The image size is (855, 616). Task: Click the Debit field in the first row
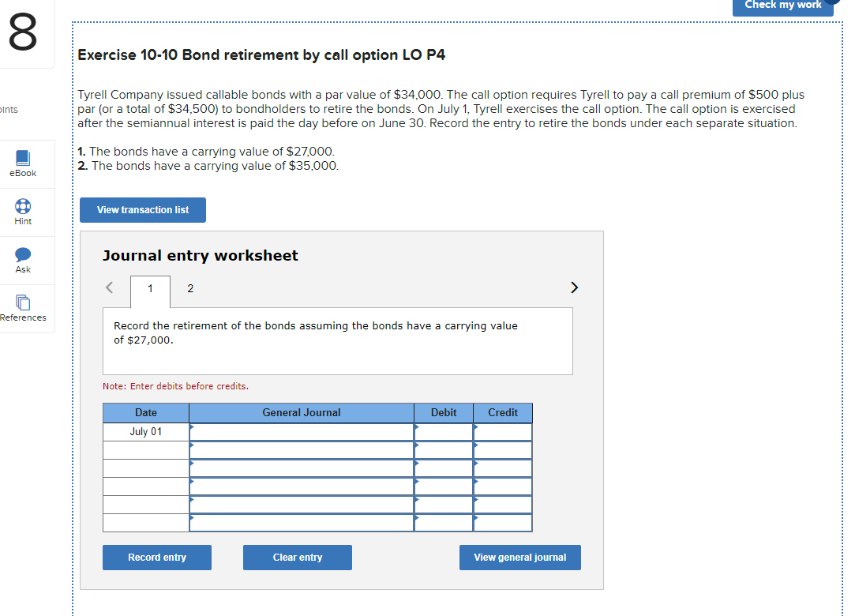443,431
